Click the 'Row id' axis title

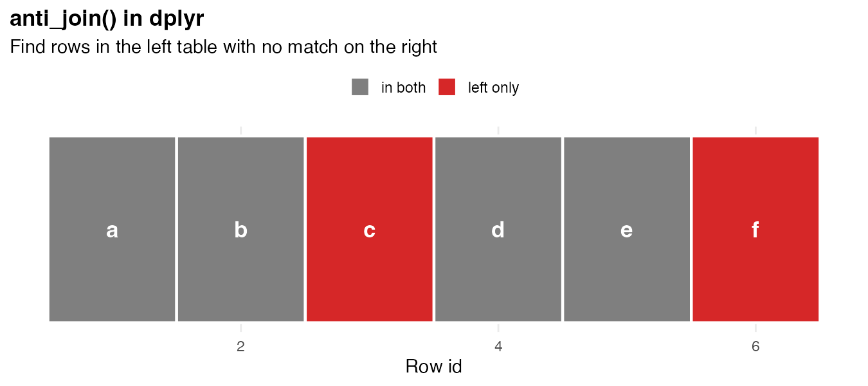coord(433,367)
